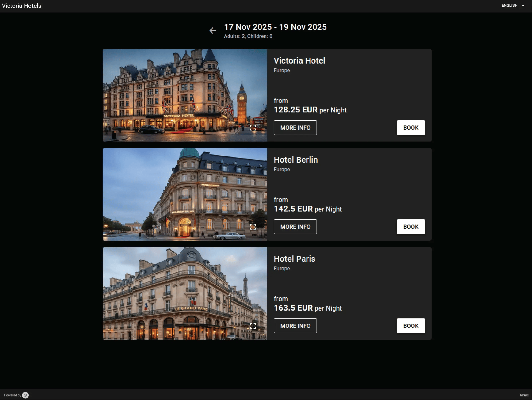Click the Victoria Hotel facade photo

coord(184,96)
